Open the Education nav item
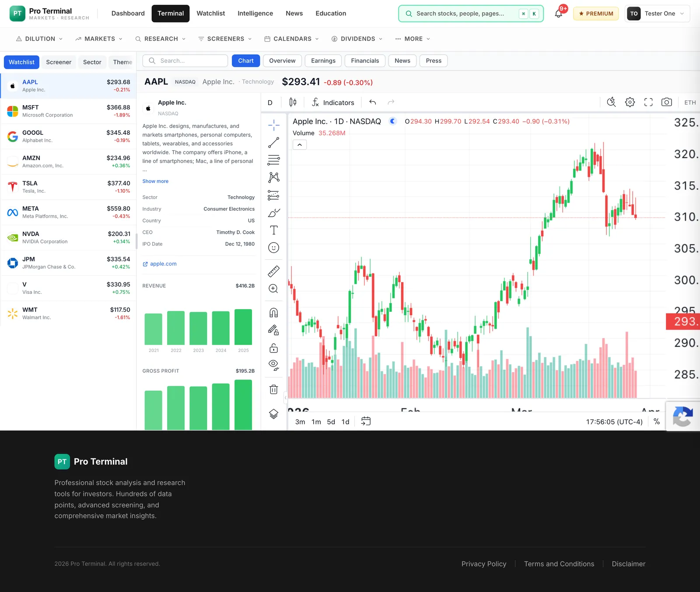700x592 pixels. [331, 14]
